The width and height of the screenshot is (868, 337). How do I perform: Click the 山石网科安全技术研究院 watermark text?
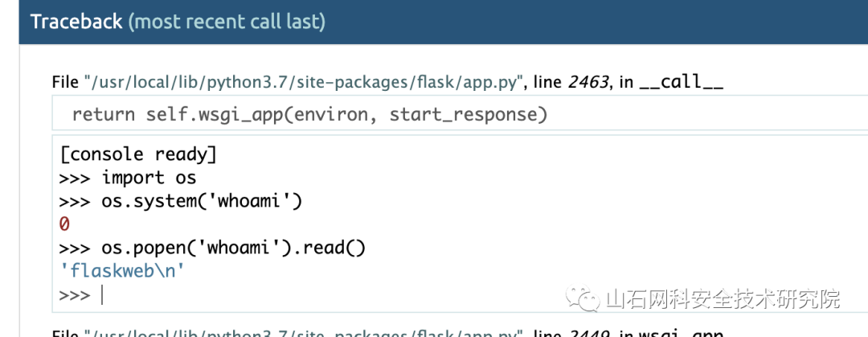pyautogui.click(x=723, y=299)
